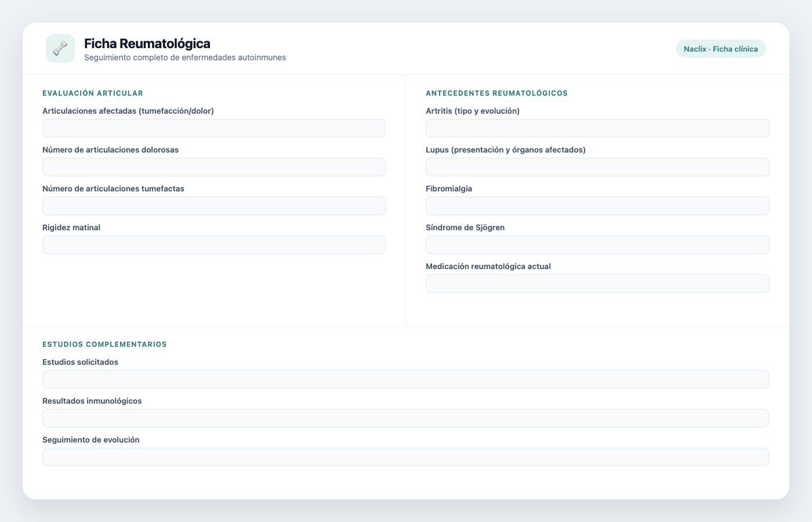Screen dimensions: 812x522
Task: Click the subtitle about enfermedades autoinmunes
Action: click(x=185, y=57)
